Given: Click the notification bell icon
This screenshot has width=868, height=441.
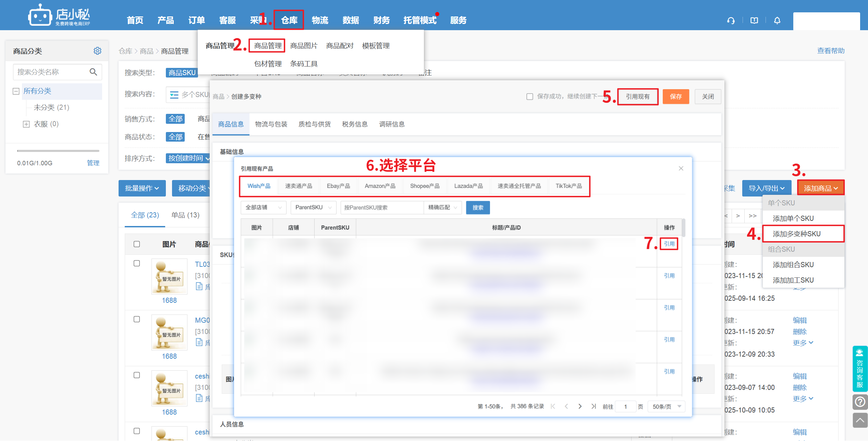Looking at the screenshot, I should tap(777, 21).
